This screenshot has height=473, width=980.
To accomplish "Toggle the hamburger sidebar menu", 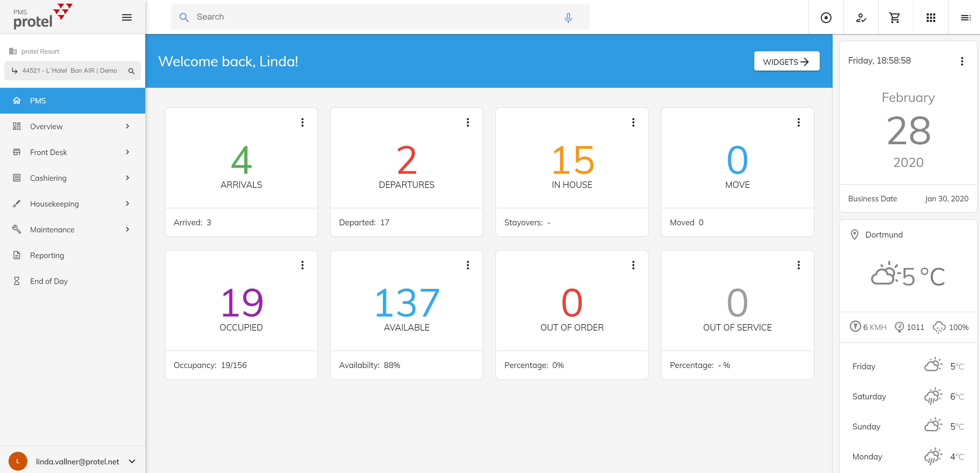I will point(127,17).
